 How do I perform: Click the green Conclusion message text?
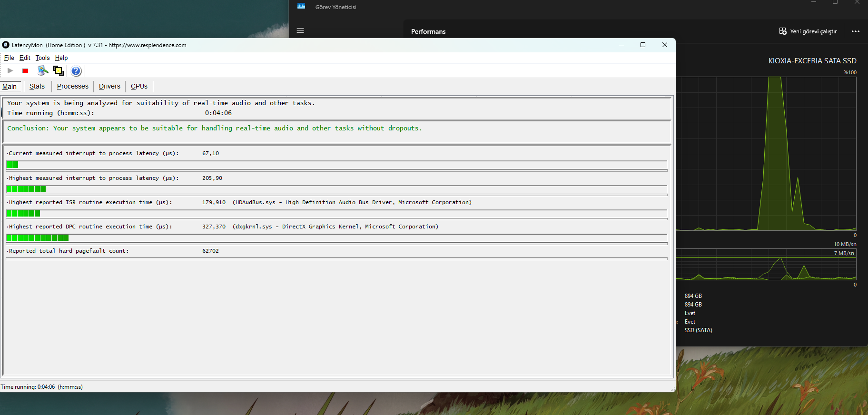(x=215, y=128)
